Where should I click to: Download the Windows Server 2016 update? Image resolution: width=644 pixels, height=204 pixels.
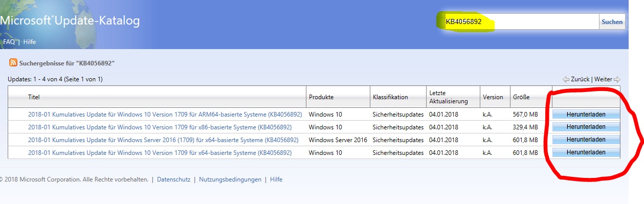[586, 140]
